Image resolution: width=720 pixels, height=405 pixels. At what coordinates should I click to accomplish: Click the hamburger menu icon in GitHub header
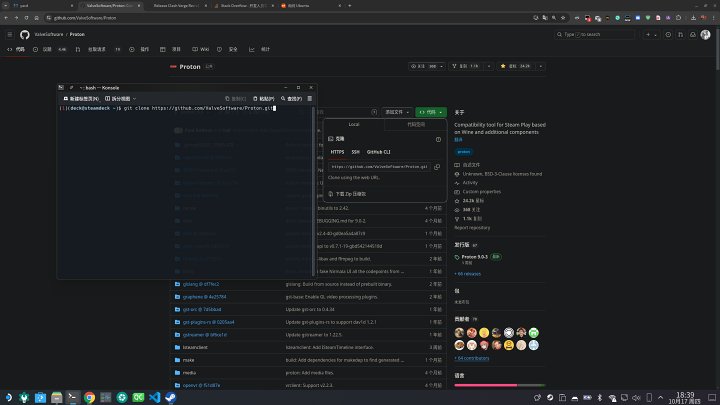click(12, 34)
